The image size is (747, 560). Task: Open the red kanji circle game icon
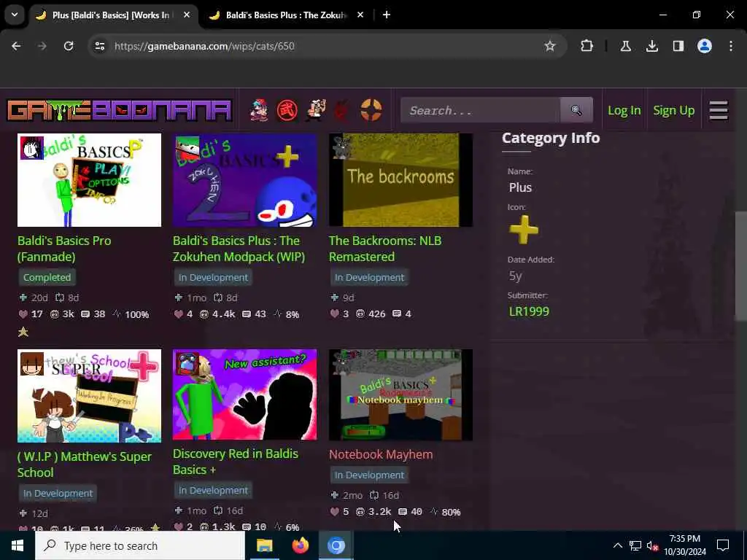[287, 111]
